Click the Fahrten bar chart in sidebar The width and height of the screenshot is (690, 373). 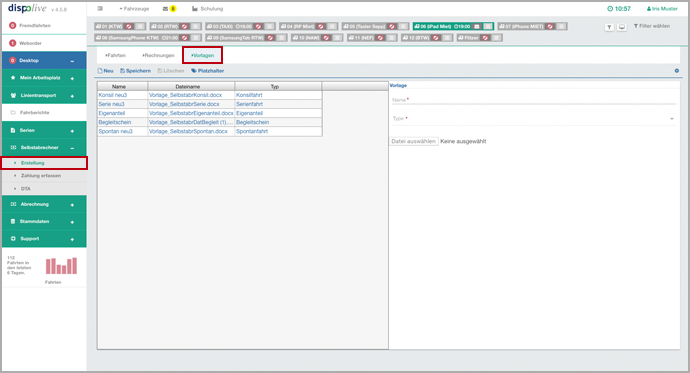(x=61, y=266)
